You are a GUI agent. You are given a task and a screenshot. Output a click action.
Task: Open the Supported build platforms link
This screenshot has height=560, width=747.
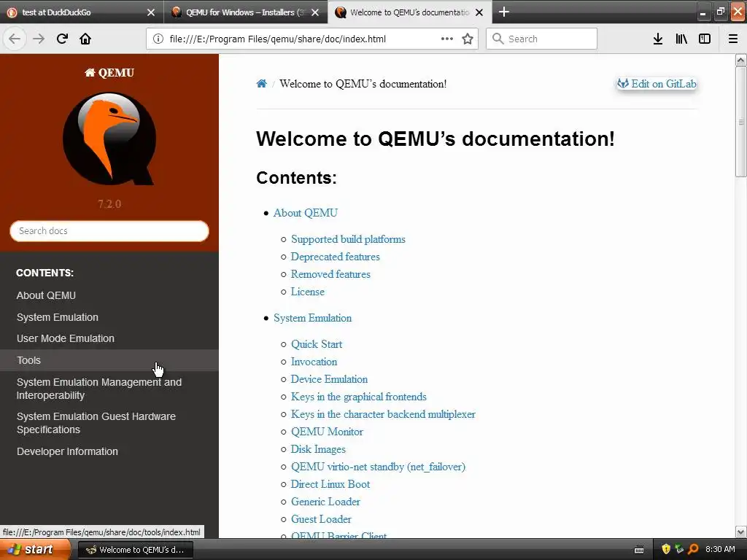(348, 239)
